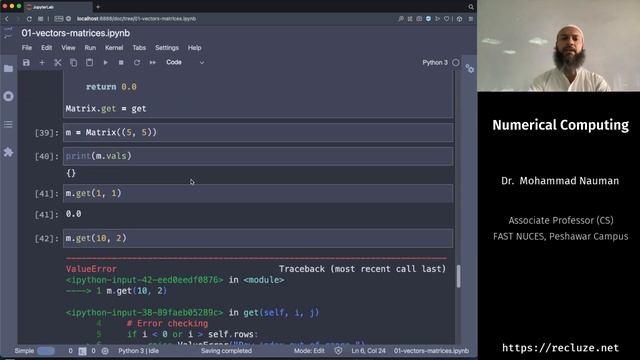Open the Edit menu
This screenshot has width=640, height=360.
pyautogui.click(x=47, y=48)
